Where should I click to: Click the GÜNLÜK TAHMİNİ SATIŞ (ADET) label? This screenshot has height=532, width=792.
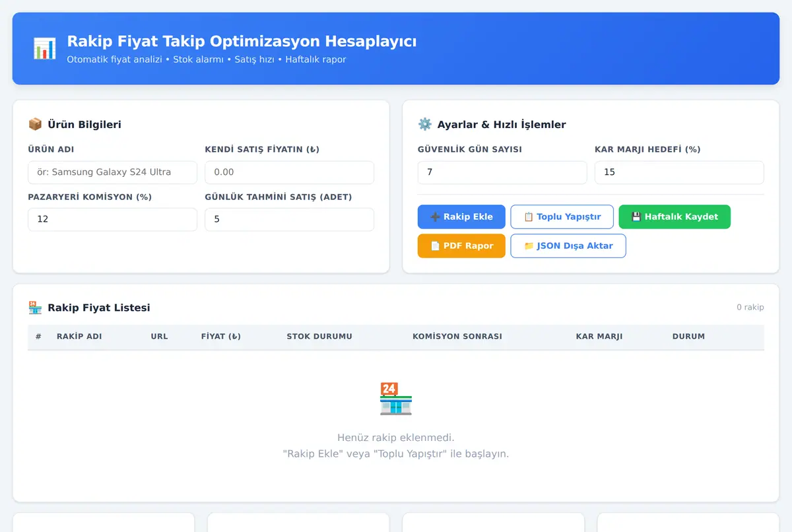tap(279, 197)
